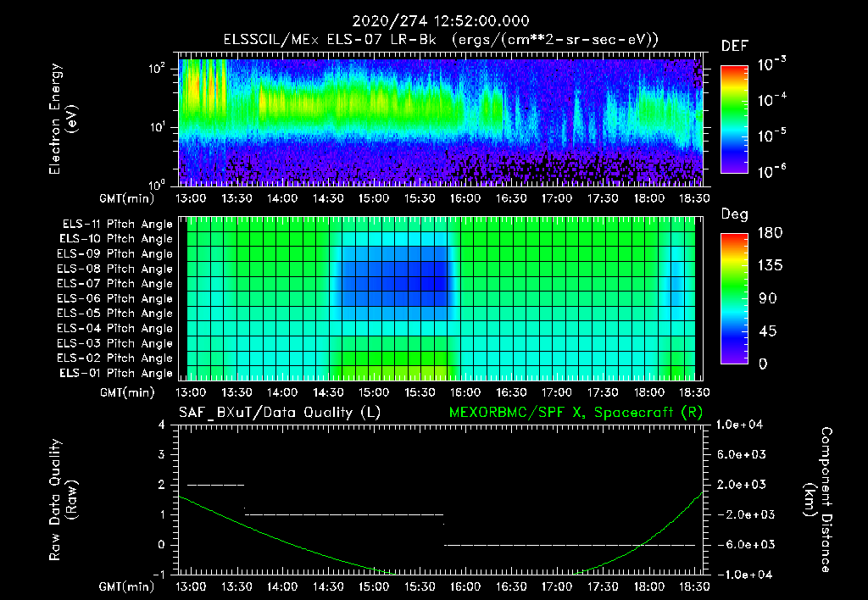Click the 10^2 tick on the electron energy axis
Screen dimensions: 868x600
tap(157, 69)
